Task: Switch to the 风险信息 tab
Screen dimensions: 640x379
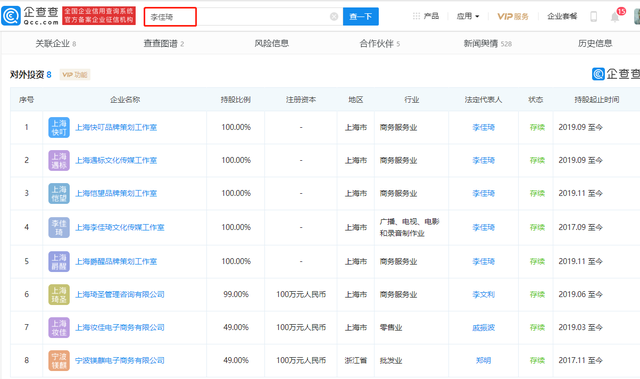Action: [x=271, y=43]
